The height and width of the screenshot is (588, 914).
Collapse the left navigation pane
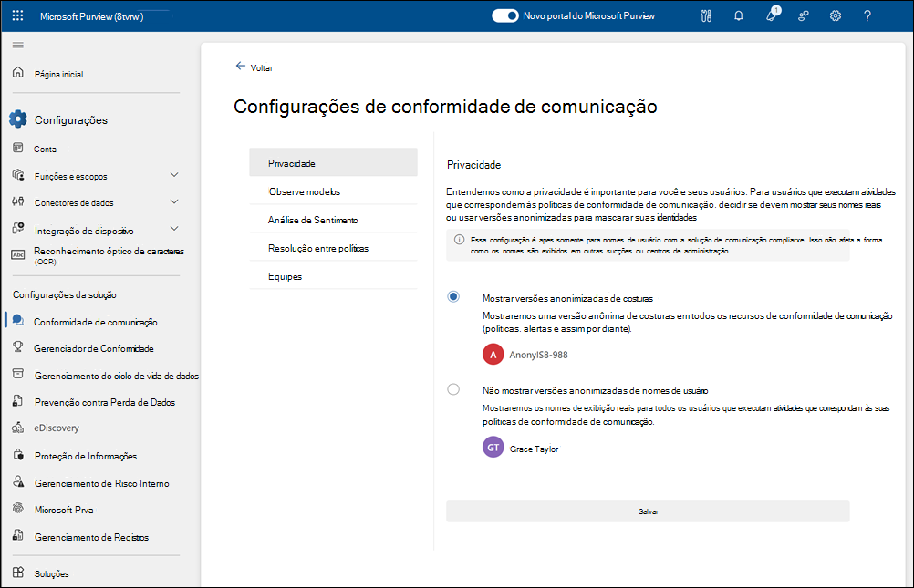16,44
